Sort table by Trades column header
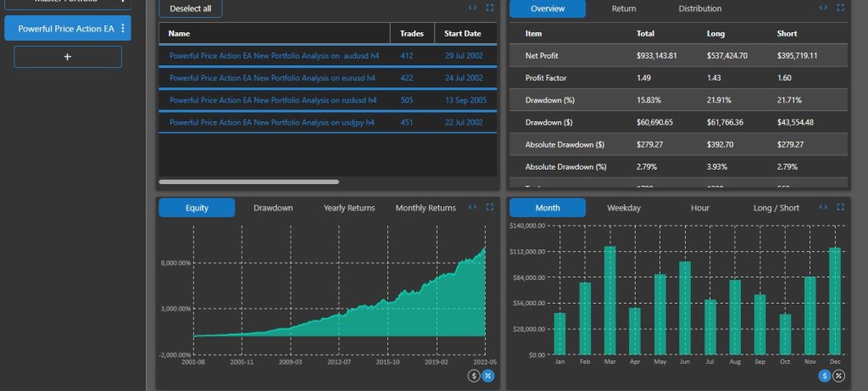868x391 pixels. [411, 34]
